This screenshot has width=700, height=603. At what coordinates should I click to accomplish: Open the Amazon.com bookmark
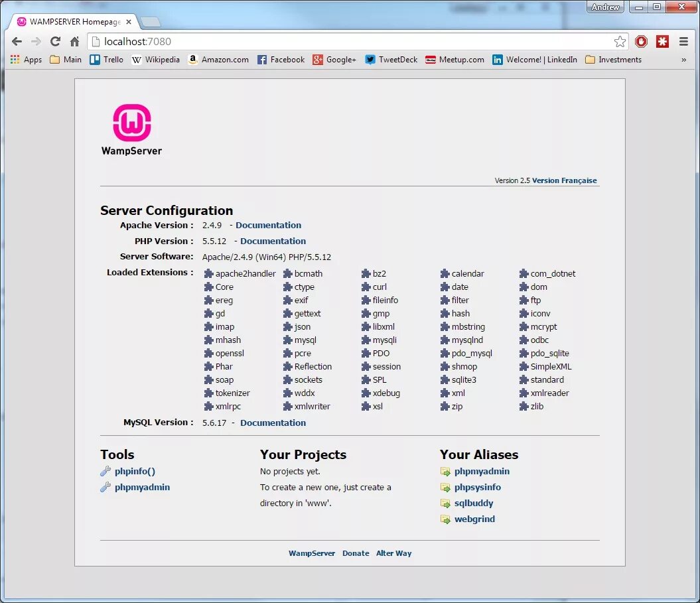218,59
